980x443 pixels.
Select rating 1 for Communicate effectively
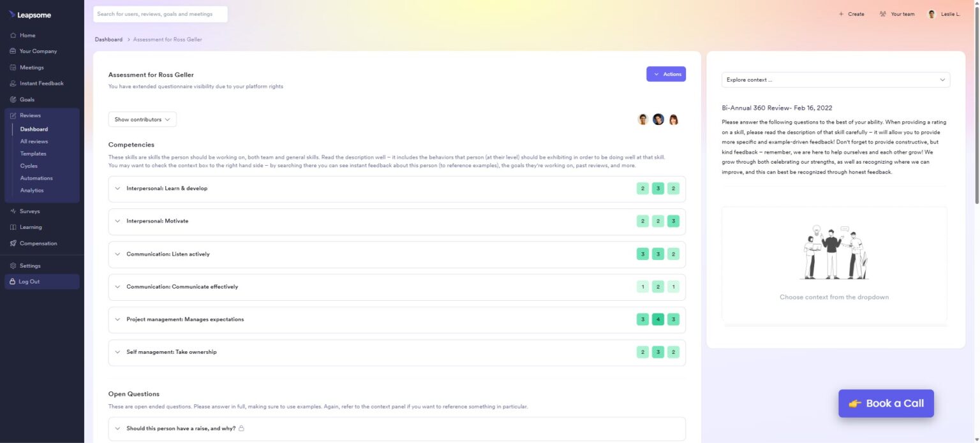(x=642, y=286)
